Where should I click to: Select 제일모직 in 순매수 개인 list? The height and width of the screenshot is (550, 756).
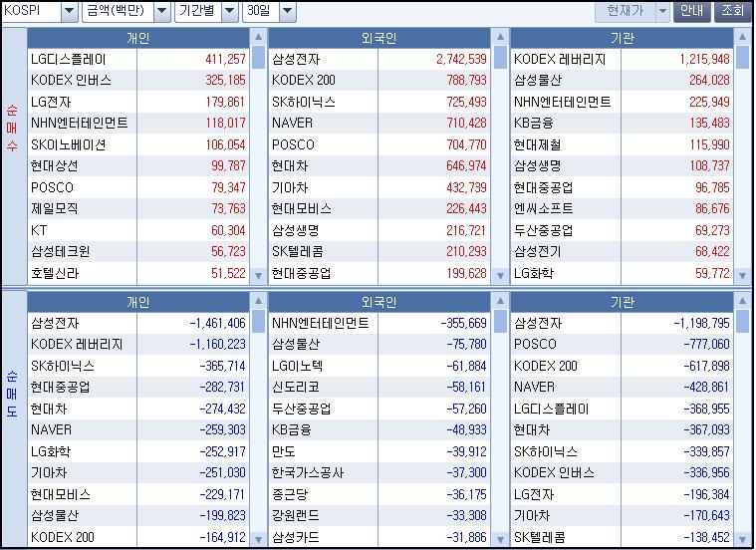54,208
